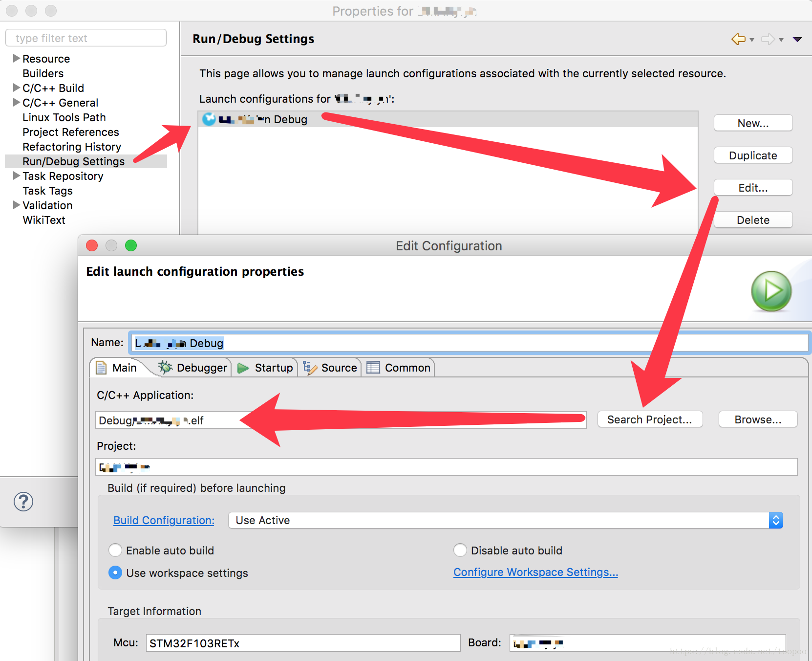Select Disable auto build radio button
The image size is (812, 661).
(x=460, y=551)
